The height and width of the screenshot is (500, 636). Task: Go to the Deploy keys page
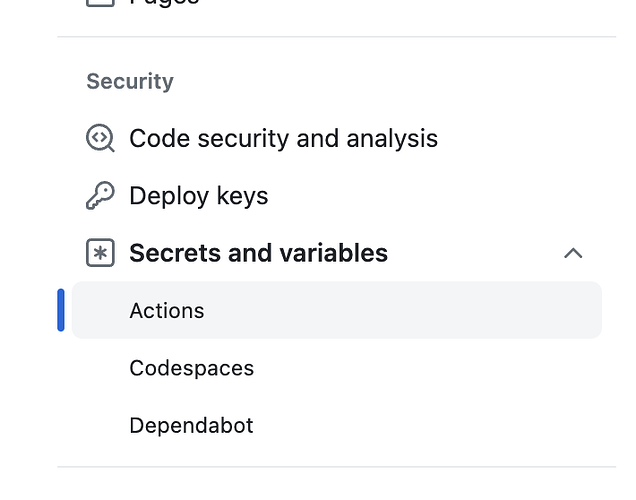point(198,196)
